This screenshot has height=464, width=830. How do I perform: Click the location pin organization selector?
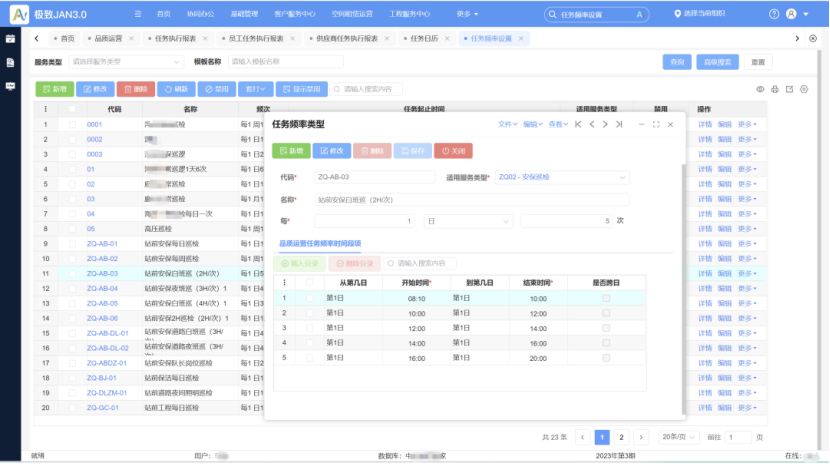[x=699, y=14]
